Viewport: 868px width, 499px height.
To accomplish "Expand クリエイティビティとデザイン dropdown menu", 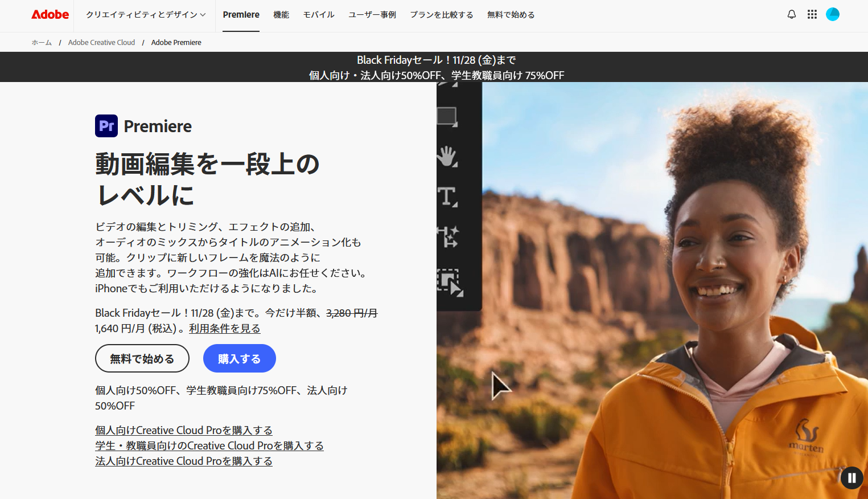I will pos(146,15).
